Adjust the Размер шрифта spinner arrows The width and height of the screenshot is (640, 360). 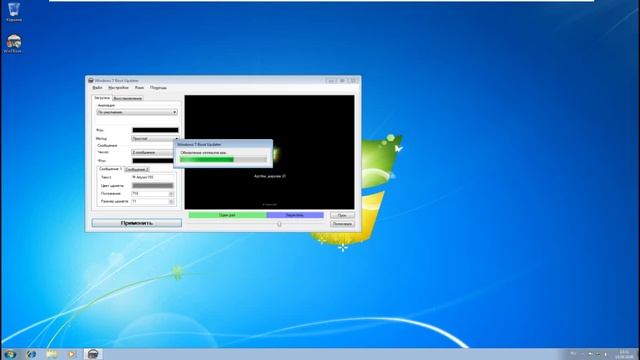click(x=171, y=202)
